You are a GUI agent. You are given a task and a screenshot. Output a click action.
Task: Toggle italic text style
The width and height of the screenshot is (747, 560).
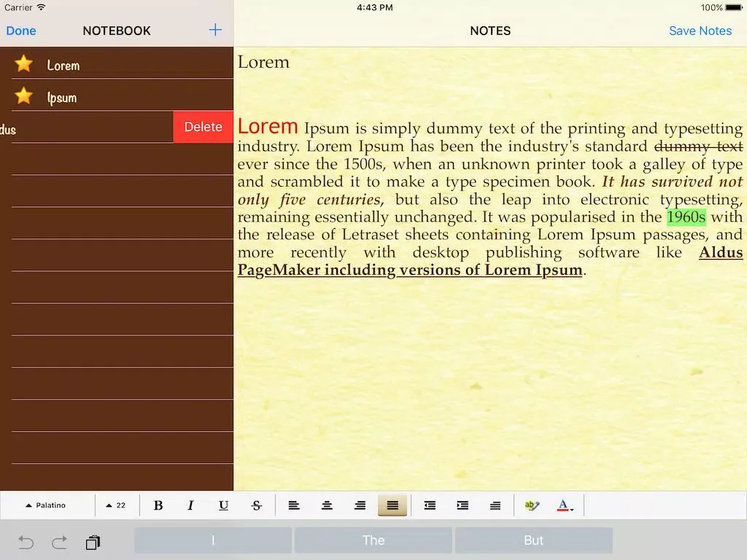point(191,505)
